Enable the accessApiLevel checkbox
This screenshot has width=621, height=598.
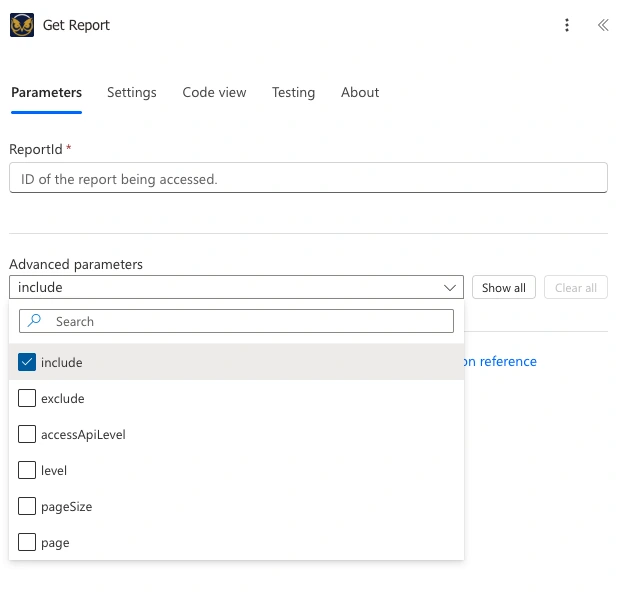tap(27, 434)
